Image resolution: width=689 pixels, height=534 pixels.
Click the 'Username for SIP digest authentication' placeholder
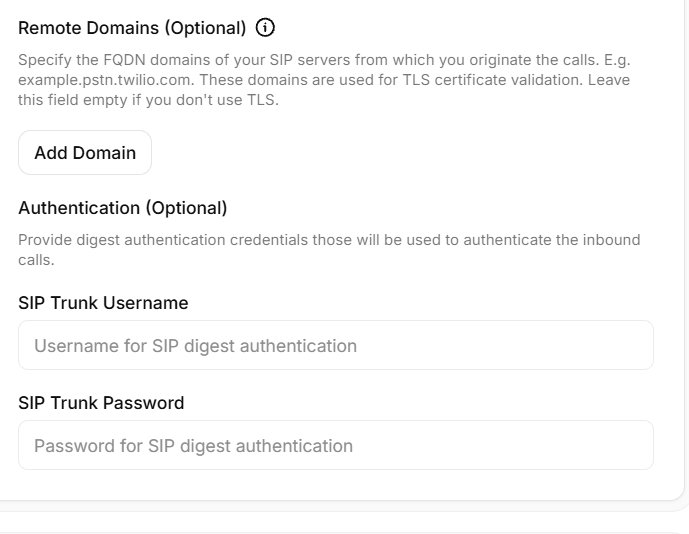click(x=196, y=346)
